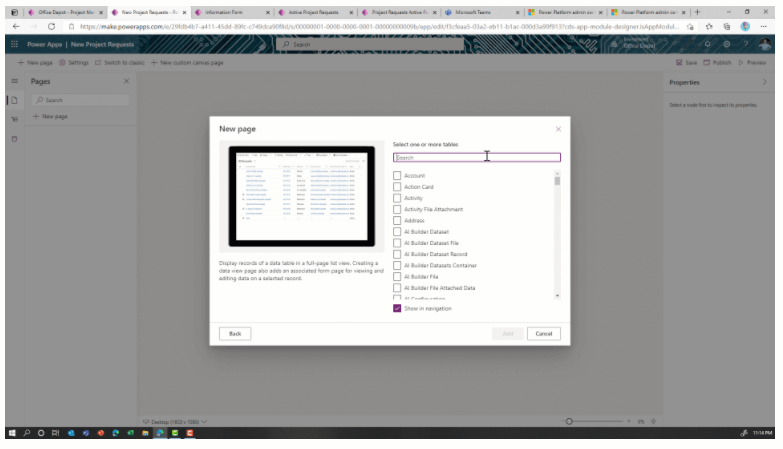Open the Desktop size dropdown
This screenshot has height=449, width=783.
[176, 421]
